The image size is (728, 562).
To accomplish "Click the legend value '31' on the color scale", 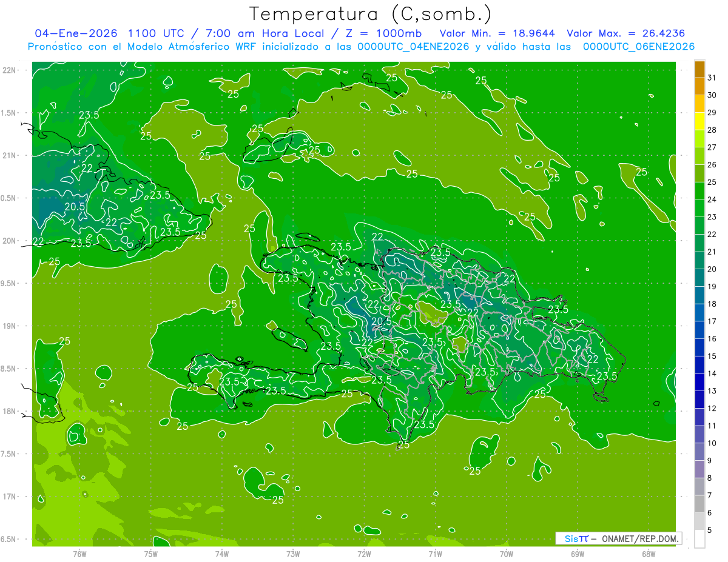I will click(712, 78).
